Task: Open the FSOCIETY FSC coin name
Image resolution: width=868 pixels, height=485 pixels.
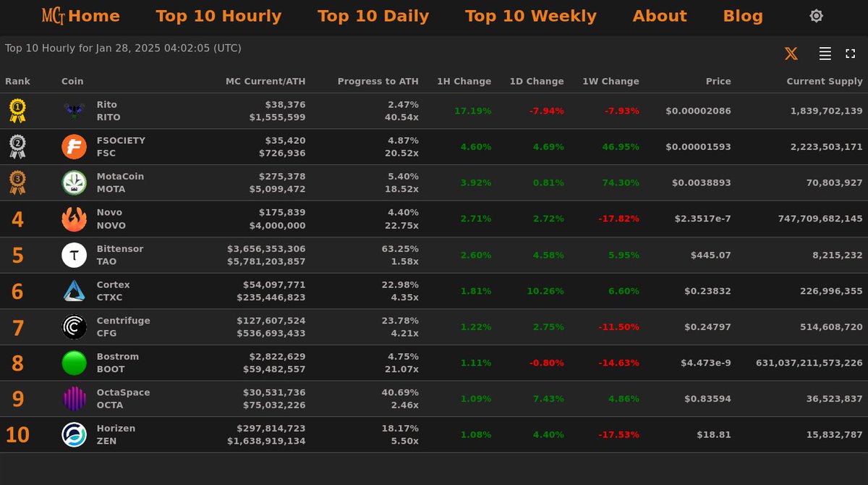Action: 121,147
